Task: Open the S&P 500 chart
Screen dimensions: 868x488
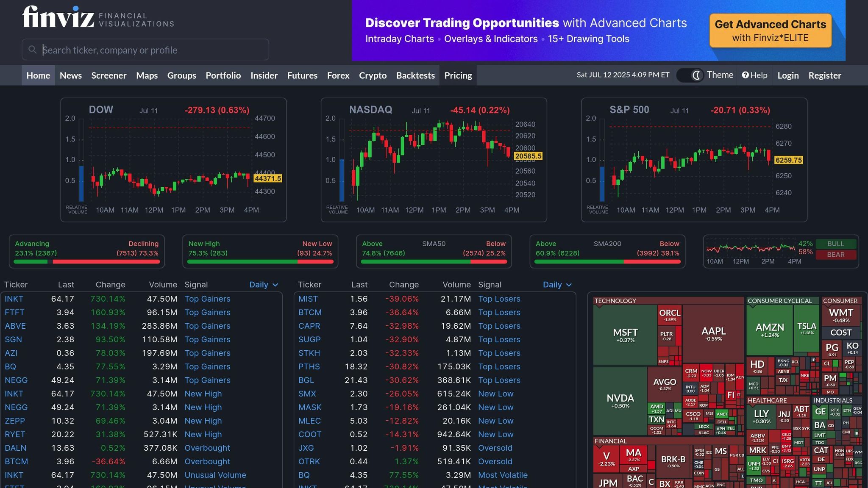Action: coord(694,160)
